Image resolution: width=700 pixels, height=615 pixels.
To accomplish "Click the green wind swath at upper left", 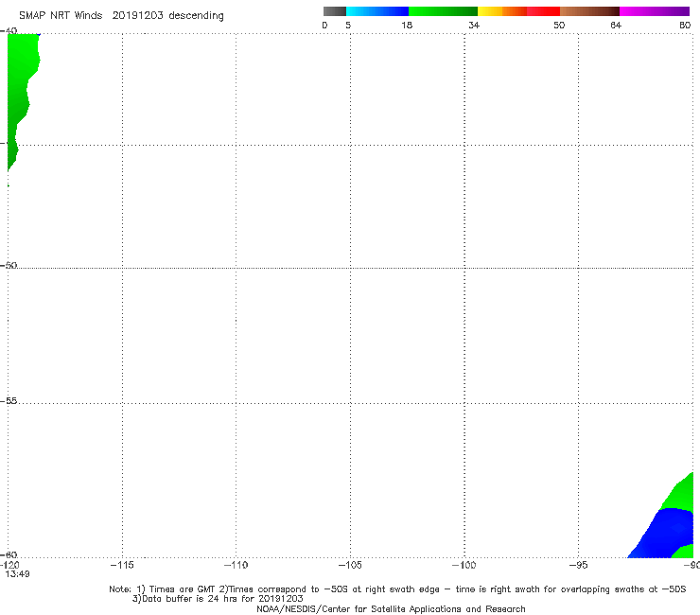I will [20, 89].
